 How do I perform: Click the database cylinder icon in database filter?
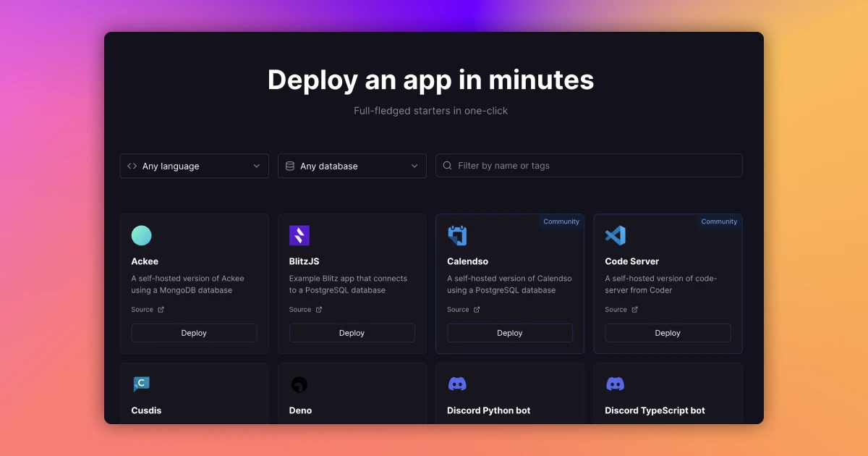pos(290,166)
